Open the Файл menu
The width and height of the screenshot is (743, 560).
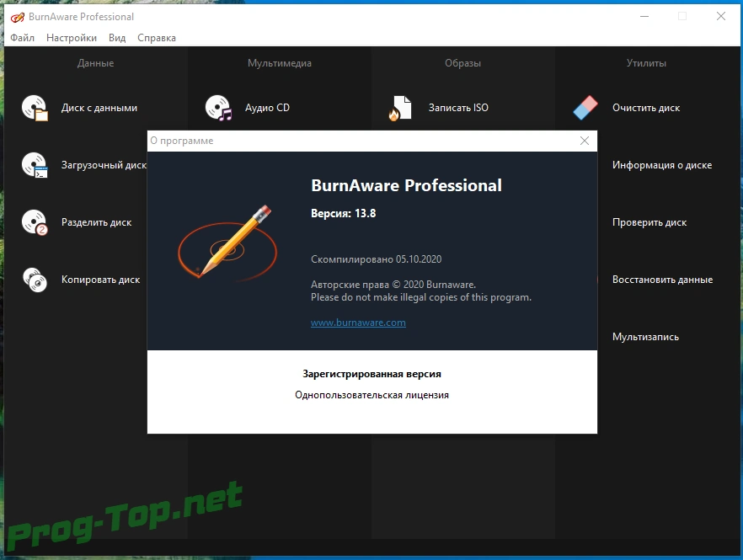coord(22,38)
